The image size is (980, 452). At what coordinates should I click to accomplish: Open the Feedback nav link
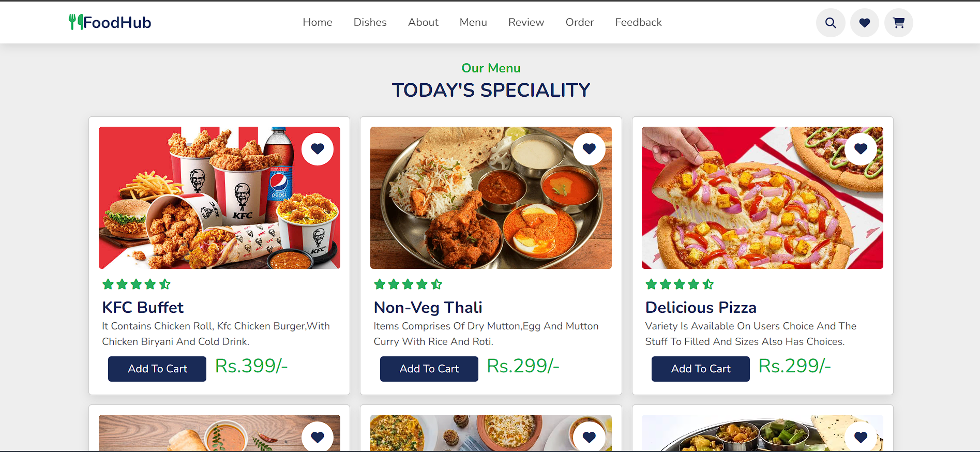[638, 22]
